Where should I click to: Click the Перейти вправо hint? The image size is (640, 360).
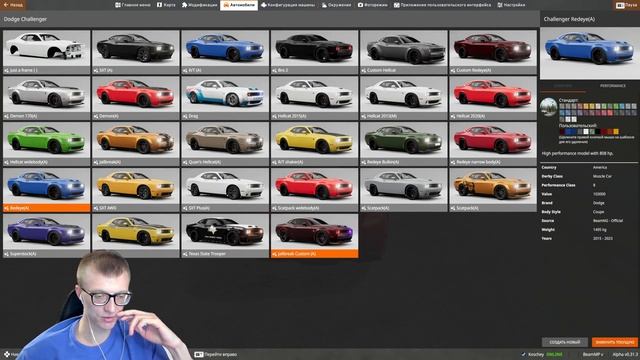coord(216,354)
